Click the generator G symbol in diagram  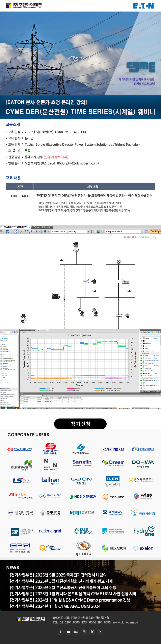point(77,250)
